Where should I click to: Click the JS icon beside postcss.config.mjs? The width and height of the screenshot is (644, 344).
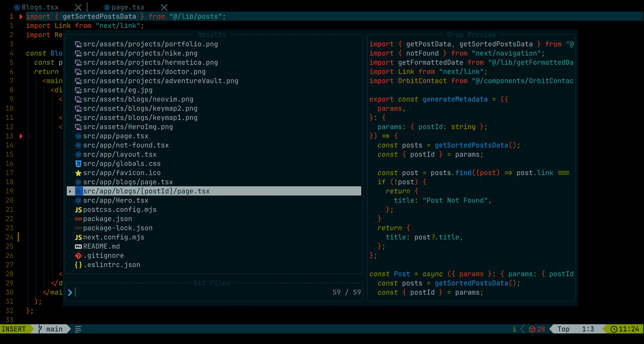78,210
